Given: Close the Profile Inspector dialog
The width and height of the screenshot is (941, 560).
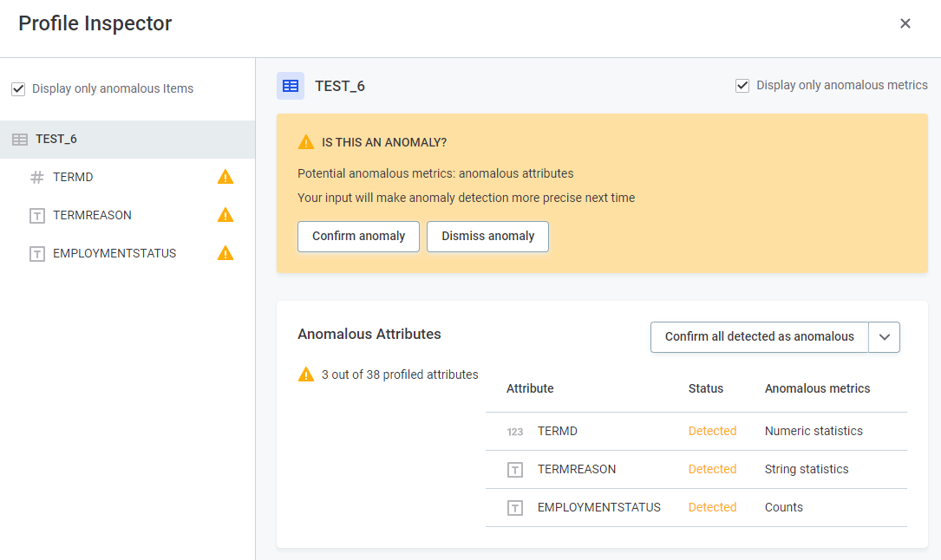Looking at the screenshot, I should [905, 23].
